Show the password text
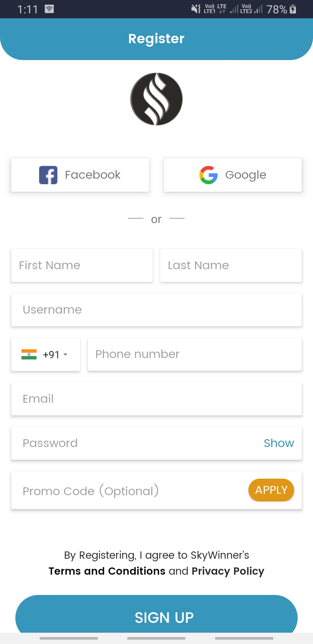The height and width of the screenshot is (644, 313). pyautogui.click(x=279, y=443)
